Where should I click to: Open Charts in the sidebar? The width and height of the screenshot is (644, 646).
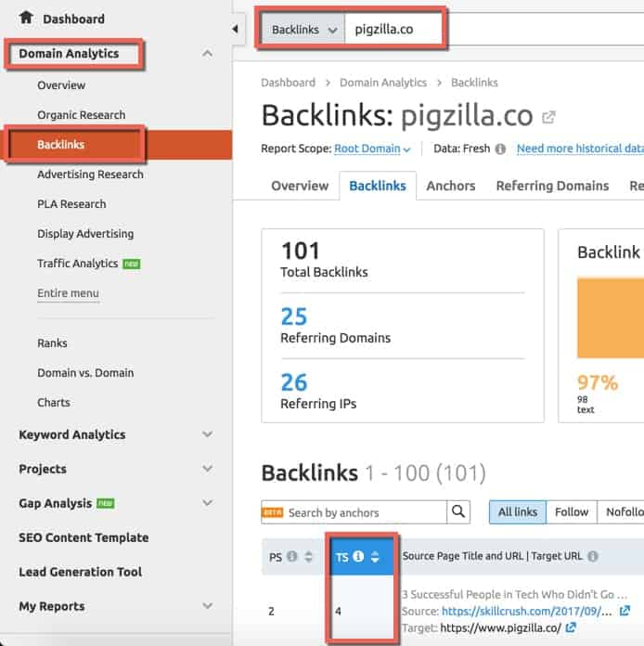(54, 403)
